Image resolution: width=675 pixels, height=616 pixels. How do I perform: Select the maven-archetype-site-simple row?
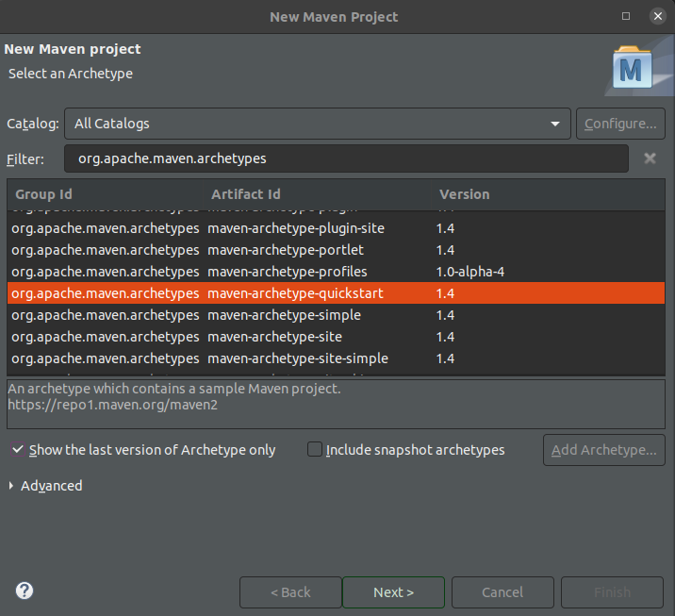coord(336,358)
